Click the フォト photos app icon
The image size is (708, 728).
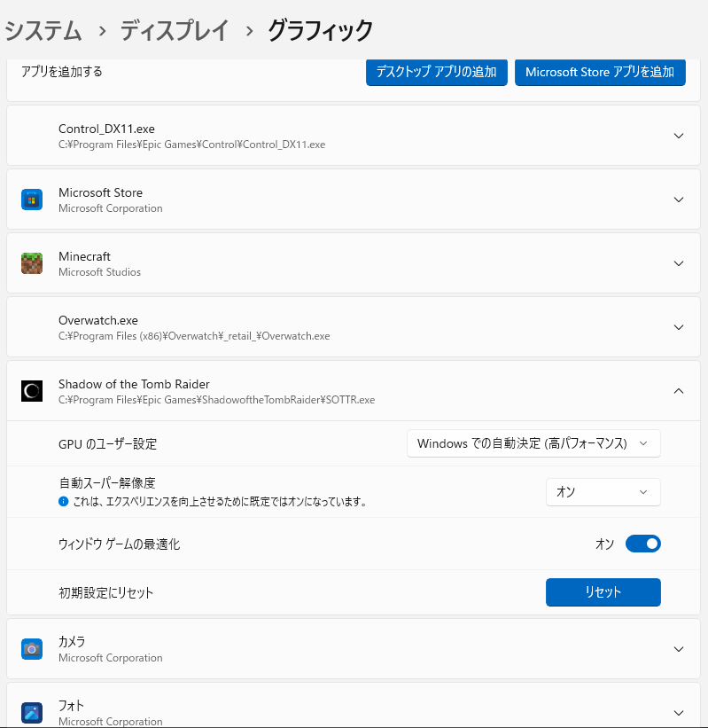pyautogui.click(x=32, y=713)
